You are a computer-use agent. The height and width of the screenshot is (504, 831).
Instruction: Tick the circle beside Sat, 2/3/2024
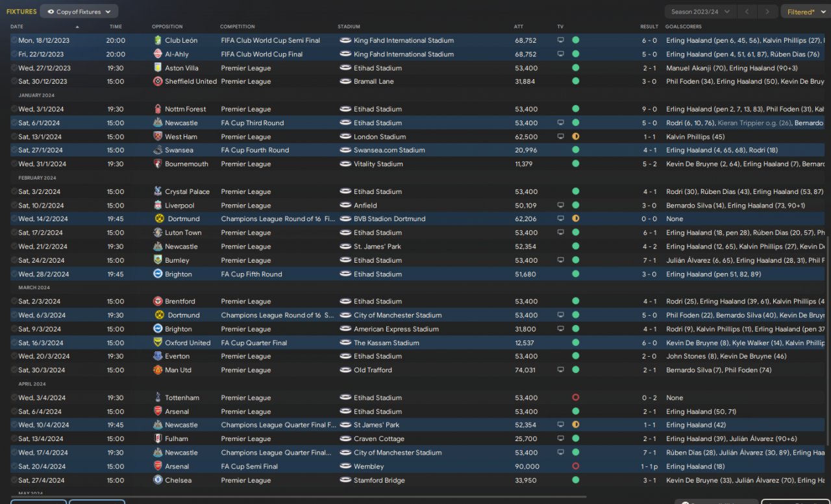(14, 302)
